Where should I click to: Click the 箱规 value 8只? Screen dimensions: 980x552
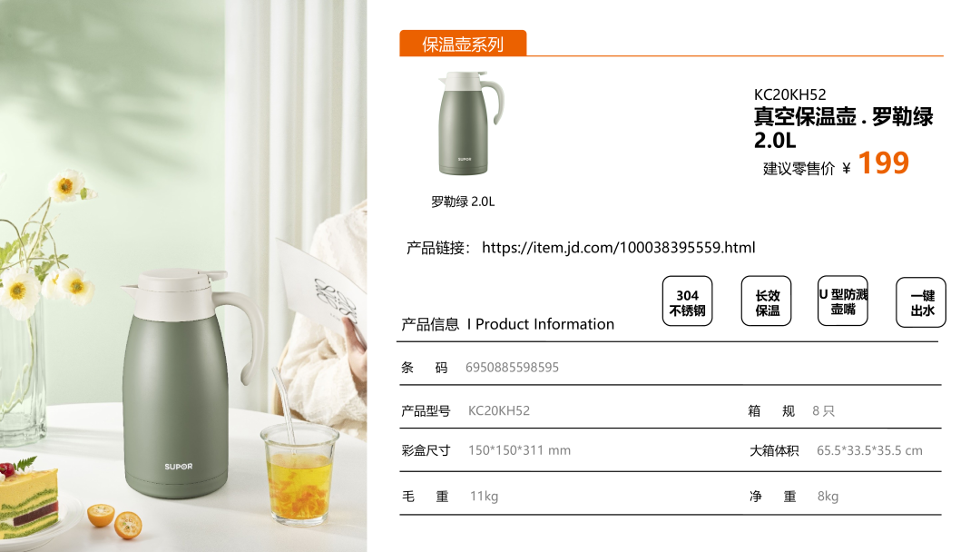click(823, 410)
